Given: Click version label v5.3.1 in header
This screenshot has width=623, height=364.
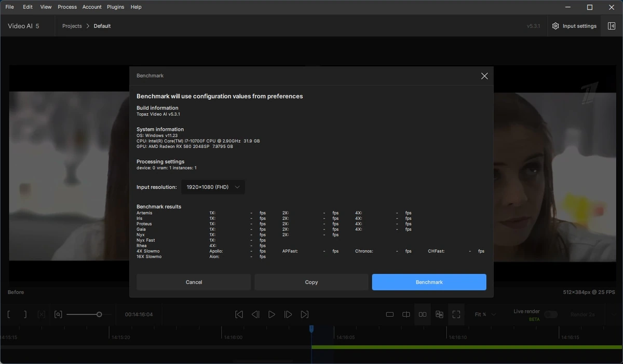Looking at the screenshot, I should (534, 26).
